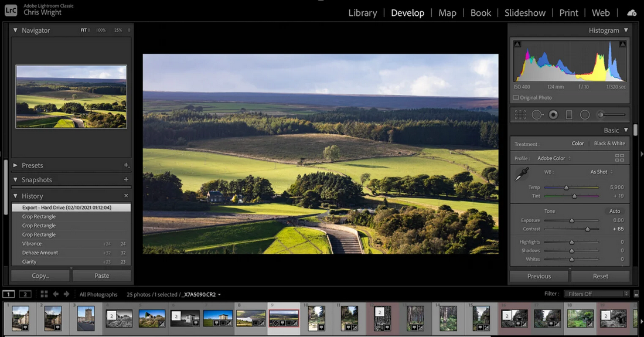The width and height of the screenshot is (644, 337).
Task: Create a new snapshot with plus icon
Action: point(126,179)
